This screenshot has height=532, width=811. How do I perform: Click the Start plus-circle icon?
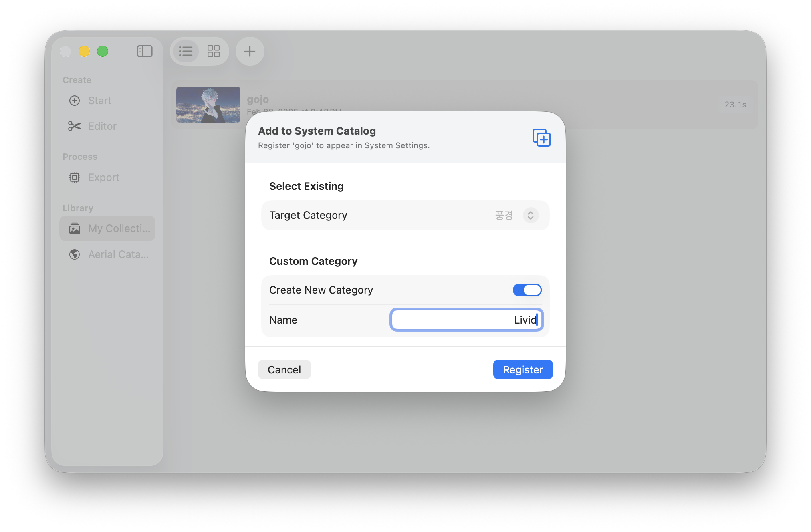pyautogui.click(x=75, y=101)
